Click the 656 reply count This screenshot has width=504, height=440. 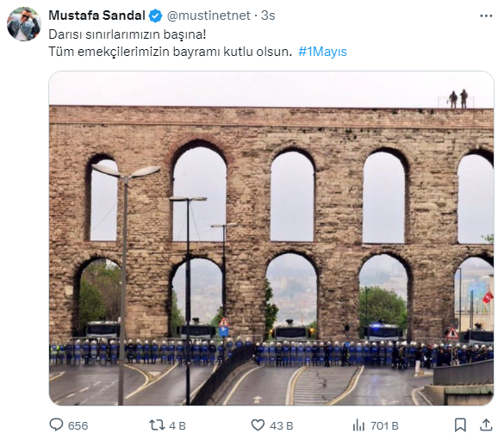click(x=78, y=426)
